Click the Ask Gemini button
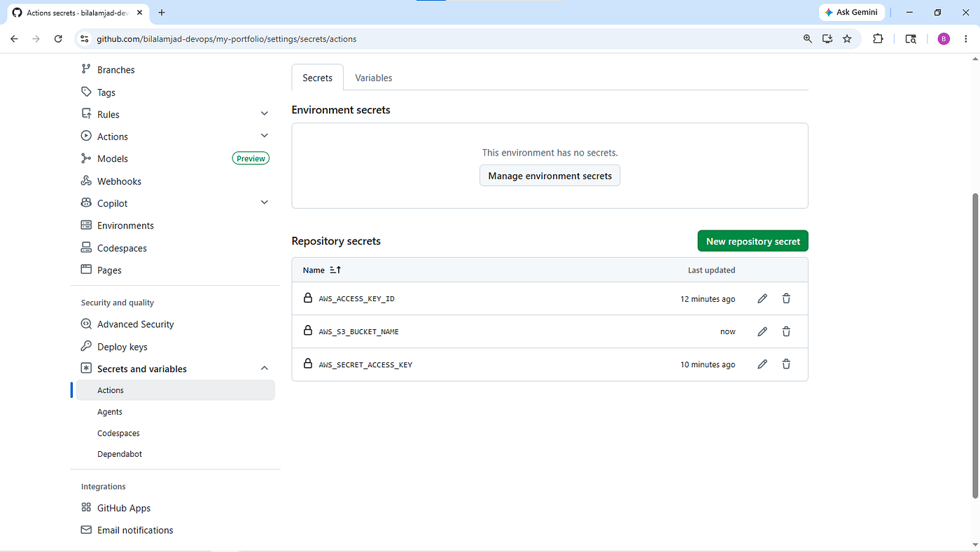This screenshot has width=980, height=552. pyautogui.click(x=851, y=13)
